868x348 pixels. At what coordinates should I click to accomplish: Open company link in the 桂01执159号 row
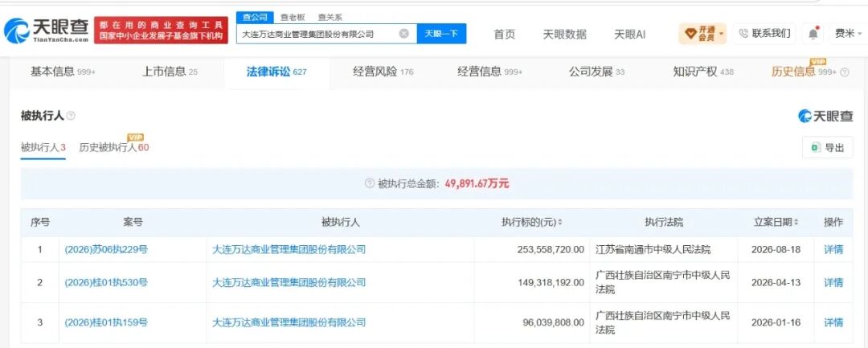pos(289,322)
